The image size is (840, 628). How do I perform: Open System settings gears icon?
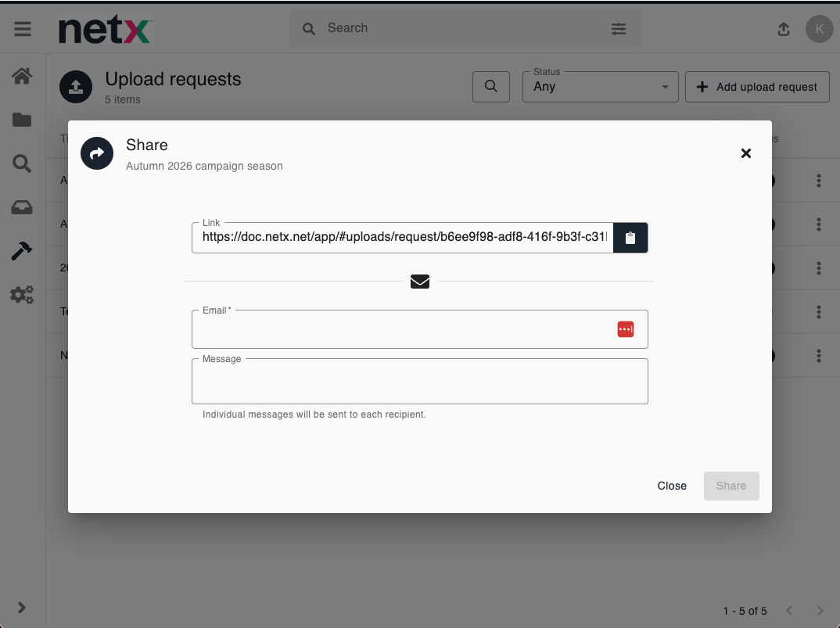click(x=22, y=295)
